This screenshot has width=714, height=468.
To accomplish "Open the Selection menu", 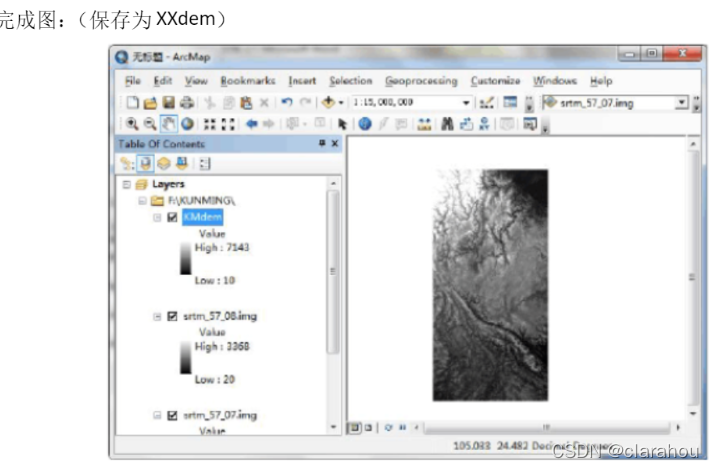I will pyautogui.click(x=351, y=81).
